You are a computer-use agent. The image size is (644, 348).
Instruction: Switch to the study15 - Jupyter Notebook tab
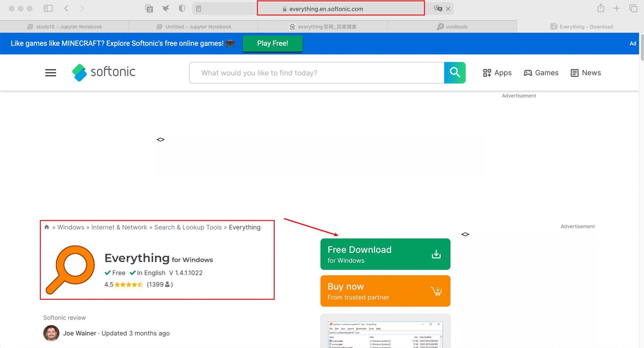pos(64,26)
